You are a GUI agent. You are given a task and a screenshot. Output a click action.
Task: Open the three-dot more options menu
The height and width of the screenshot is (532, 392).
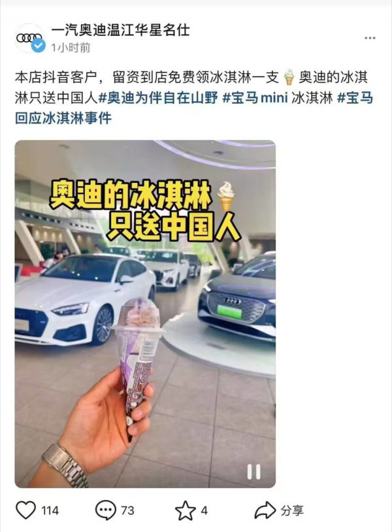point(370,38)
